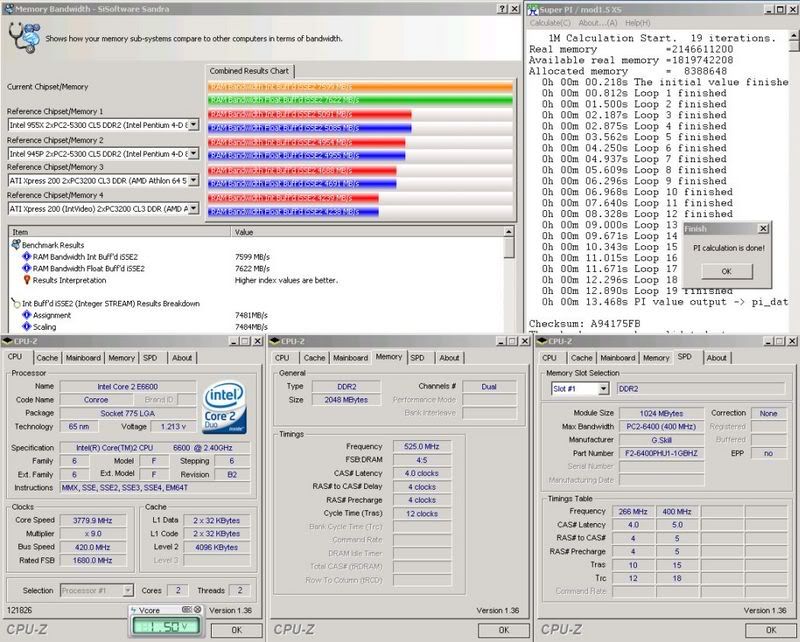The width and height of the screenshot is (800, 642).
Task: Click the Rated FSB 1680.0 MHz value
Action: 92,560
